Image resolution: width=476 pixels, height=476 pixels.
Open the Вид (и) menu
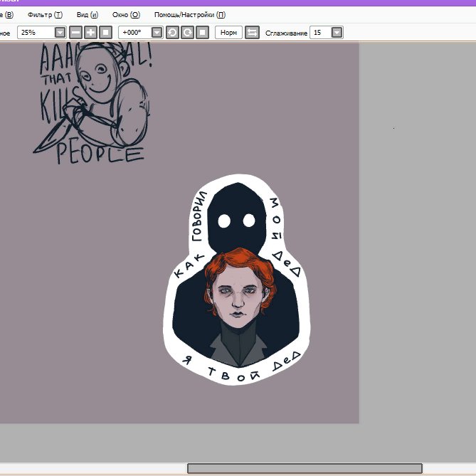(88, 15)
